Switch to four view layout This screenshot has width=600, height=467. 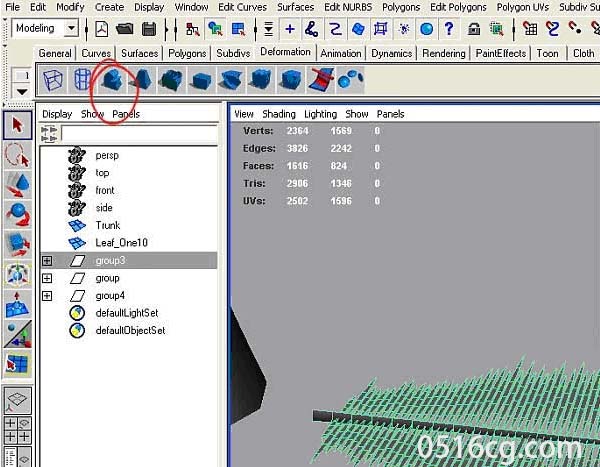pyautogui.click(x=17, y=430)
